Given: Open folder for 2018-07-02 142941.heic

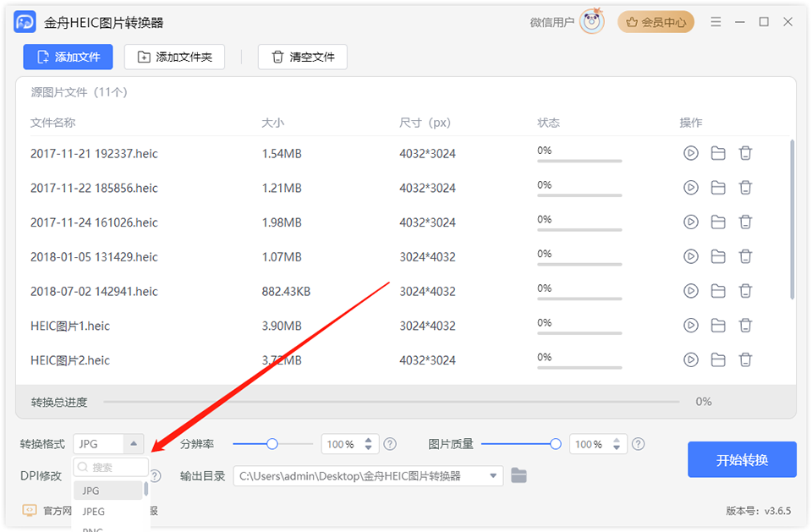Looking at the screenshot, I should [718, 291].
